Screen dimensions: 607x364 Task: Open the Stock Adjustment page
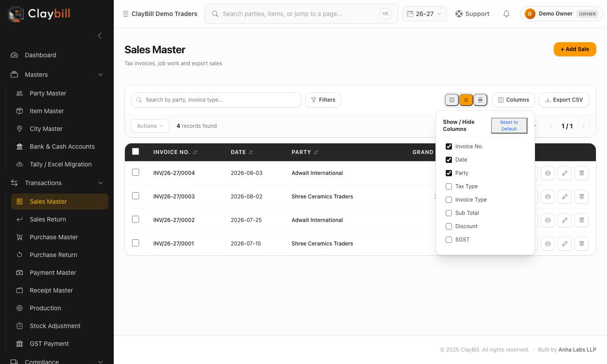pos(60,326)
